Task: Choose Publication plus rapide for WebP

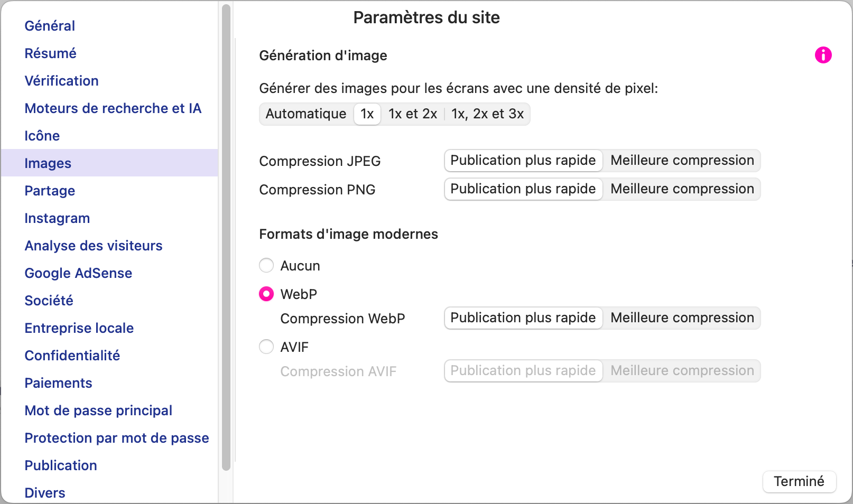Action: pos(523,318)
